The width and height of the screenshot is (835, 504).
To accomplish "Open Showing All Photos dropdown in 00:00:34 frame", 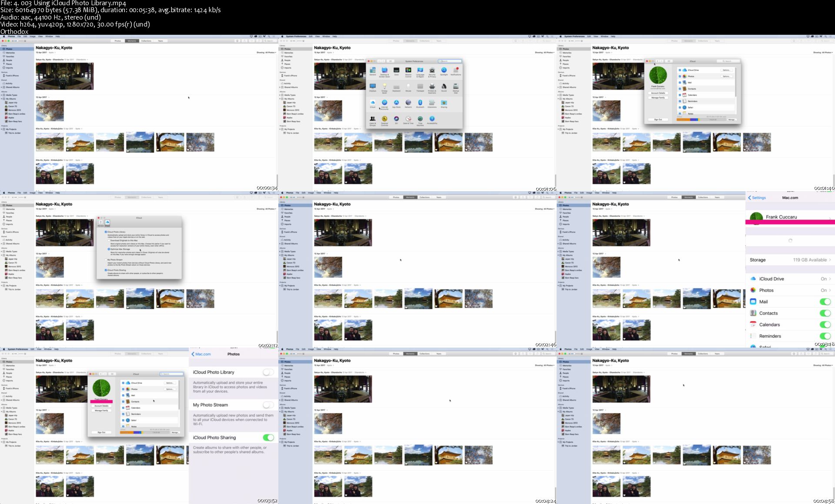I will tap(266, 53).
